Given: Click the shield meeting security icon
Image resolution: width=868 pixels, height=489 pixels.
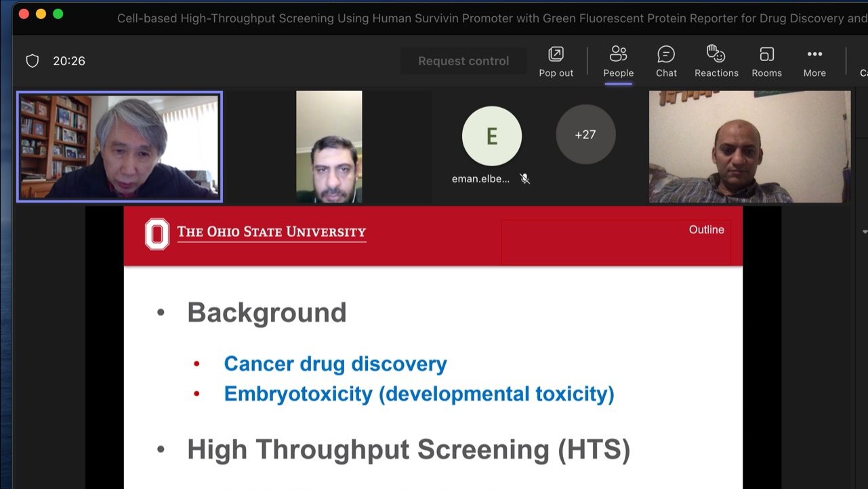Looking at the screenshot, I should click(x=33, y=61).
